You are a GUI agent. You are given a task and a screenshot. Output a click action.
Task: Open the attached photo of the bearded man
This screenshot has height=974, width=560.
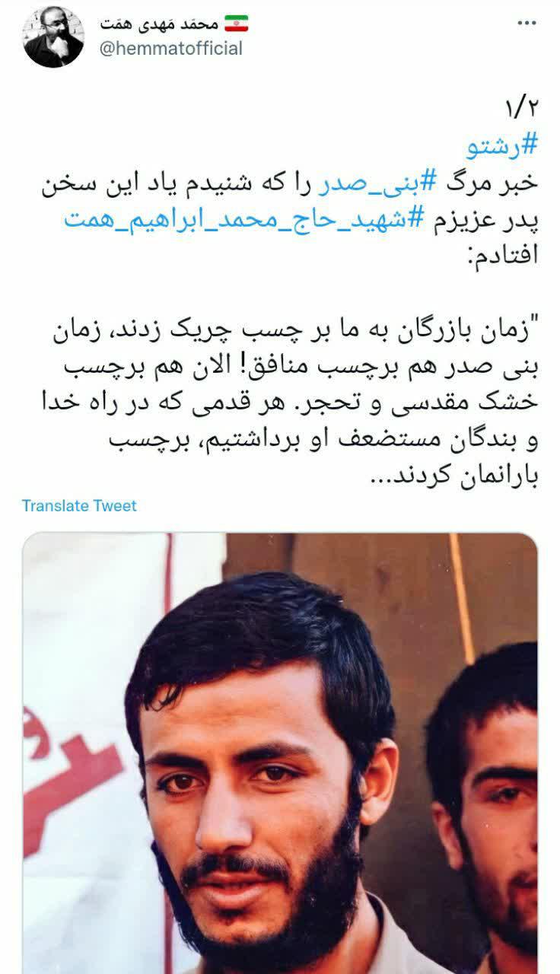coord(279,753)
